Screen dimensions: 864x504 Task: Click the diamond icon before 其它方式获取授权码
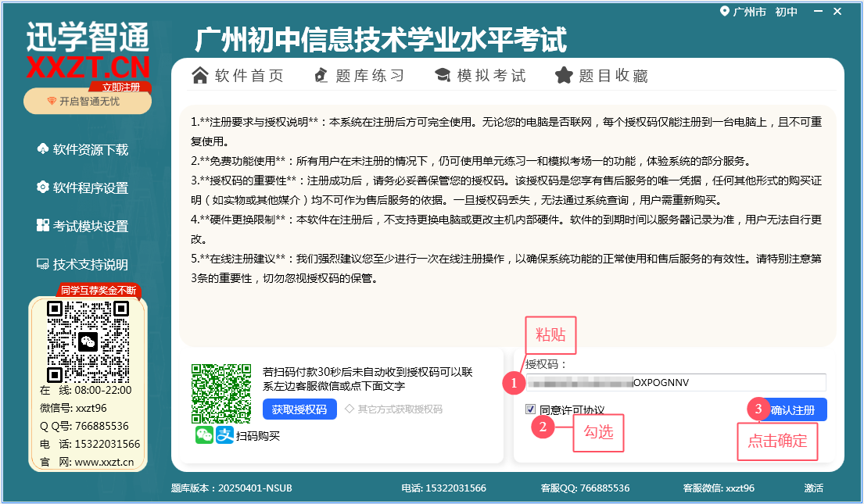point(350,409)
